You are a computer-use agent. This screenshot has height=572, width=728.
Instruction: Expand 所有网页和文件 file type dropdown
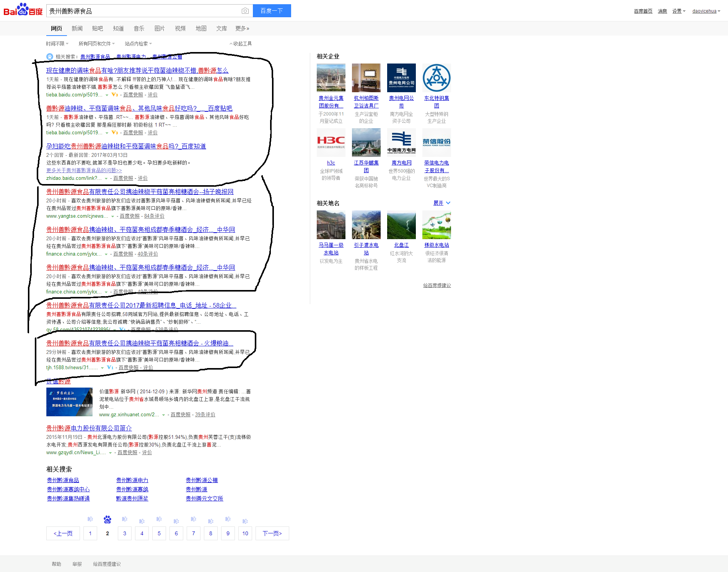97,44
